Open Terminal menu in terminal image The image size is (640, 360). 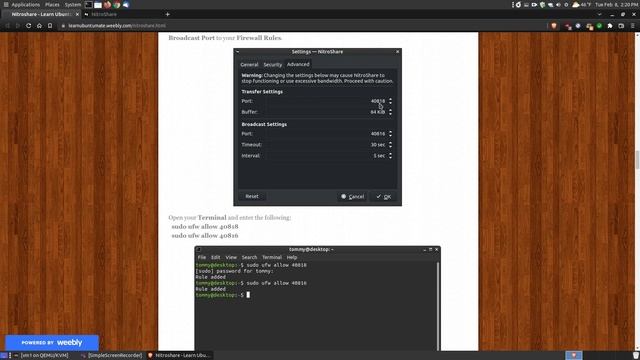272,258
